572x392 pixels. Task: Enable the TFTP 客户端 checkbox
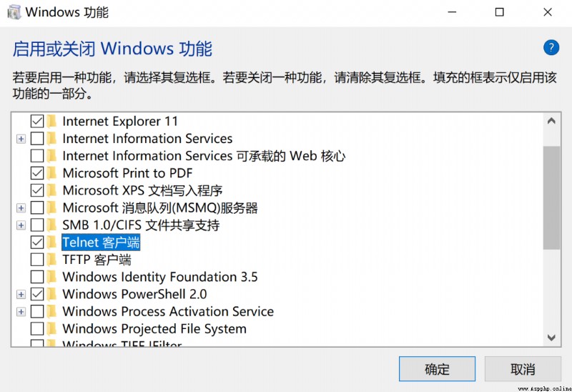click(37, 259)
